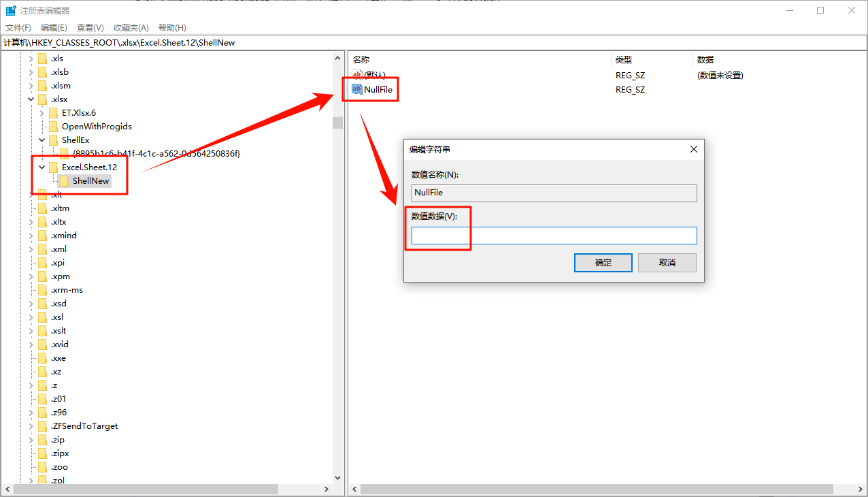This screenshot has height=497, width=868.
Task: Click the OpenWithProgids folder icon
Action: tap(55, 126)
